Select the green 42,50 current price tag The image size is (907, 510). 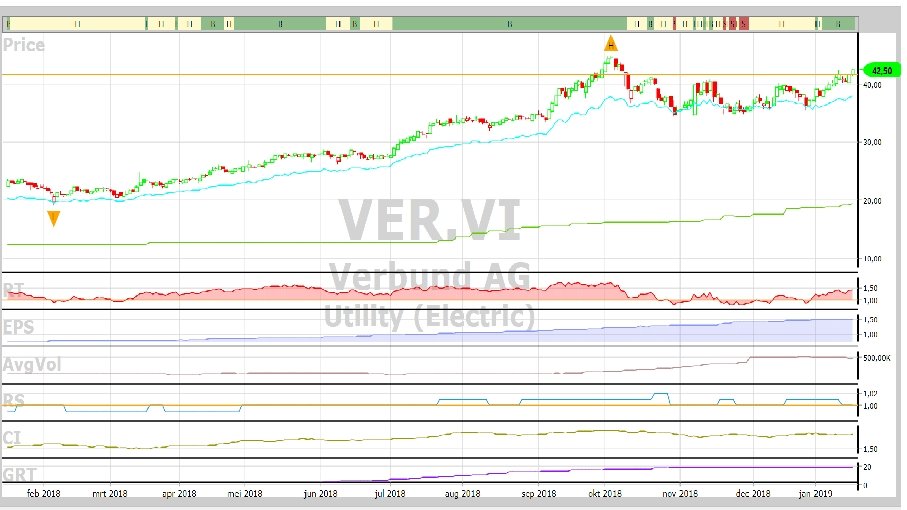click(x=882, y=71)
